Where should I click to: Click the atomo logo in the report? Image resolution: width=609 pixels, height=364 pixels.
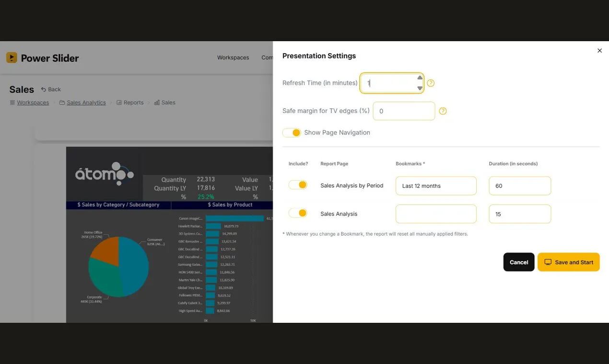pyautogui.click(x=105, y=173)
